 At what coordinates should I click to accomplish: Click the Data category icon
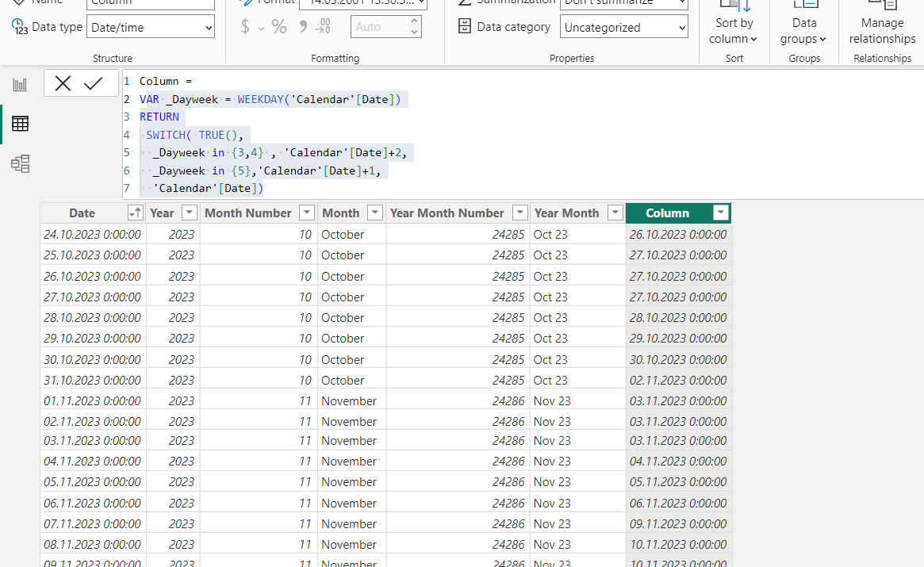(464, 26)
